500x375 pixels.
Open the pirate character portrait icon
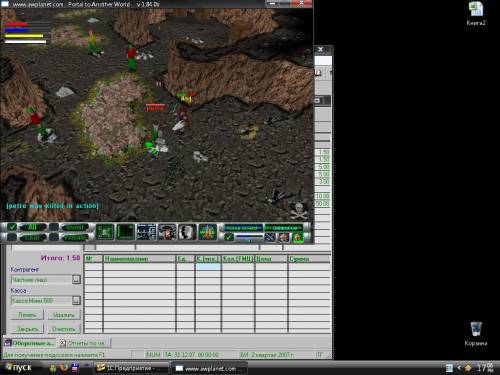pos(167,232)
